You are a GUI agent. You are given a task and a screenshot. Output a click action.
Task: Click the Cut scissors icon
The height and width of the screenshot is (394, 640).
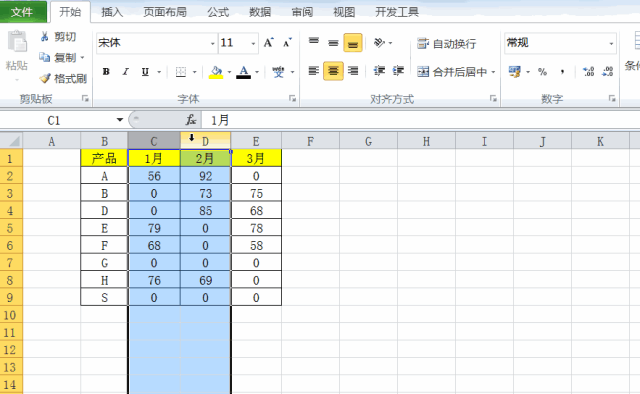(x=44, y=37)
